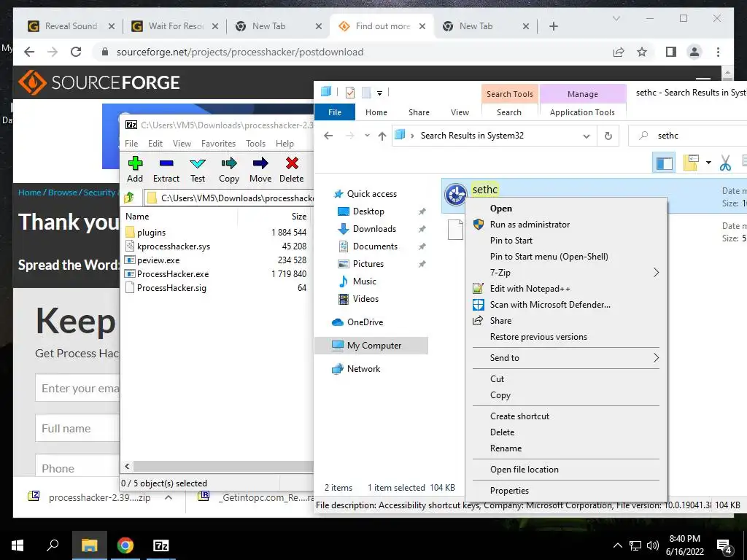Choose Scan with Microsoft Defender
Screen dimensions: 747x560
click(x=550, y=305)
